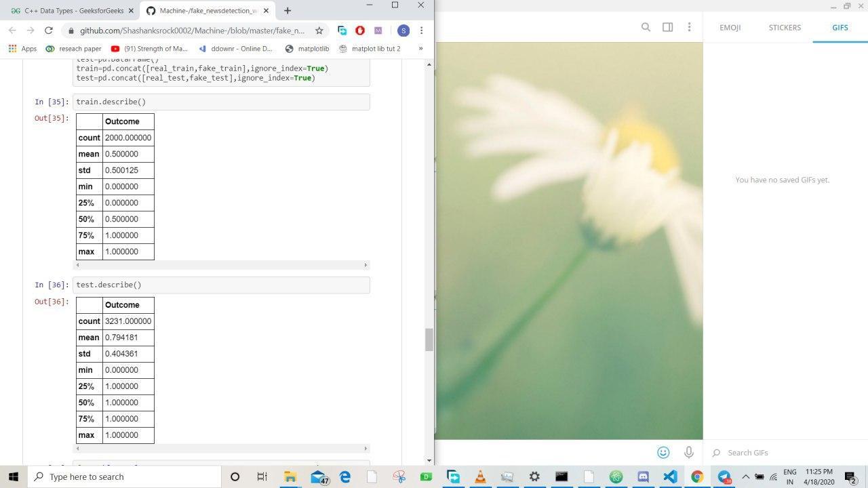Open a new browser tab

coord(288,10)
